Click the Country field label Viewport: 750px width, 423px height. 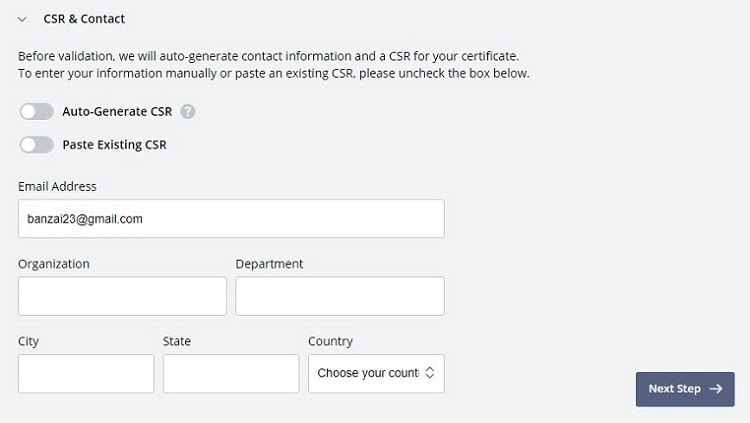tap(331, 341)
